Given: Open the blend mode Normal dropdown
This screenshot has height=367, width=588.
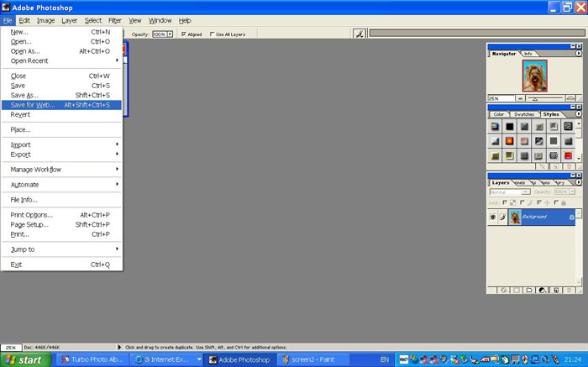Looking at the screenshot, I should 510,192.
